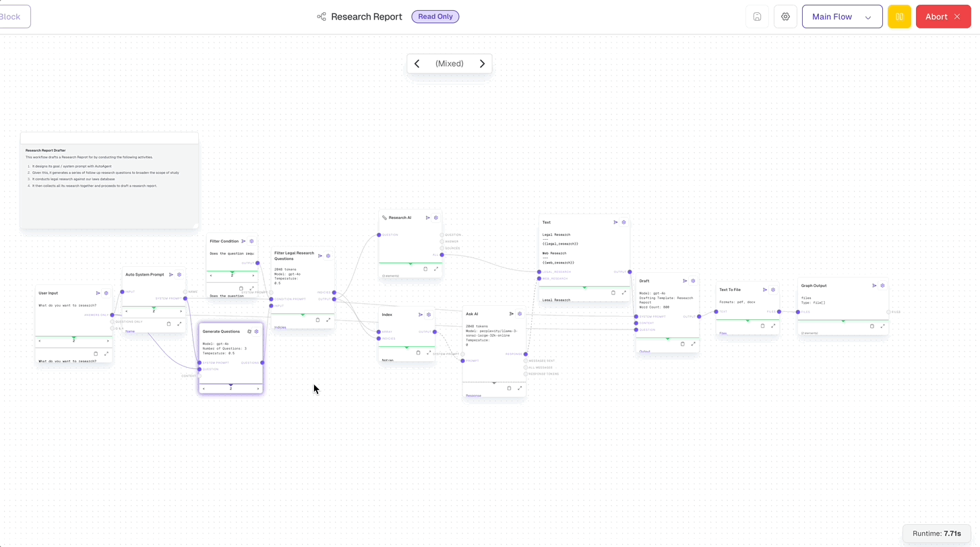This screenshot has height=547, width=980.
Task: Open the Main Flow dropdown
Action: coord(842,16)
